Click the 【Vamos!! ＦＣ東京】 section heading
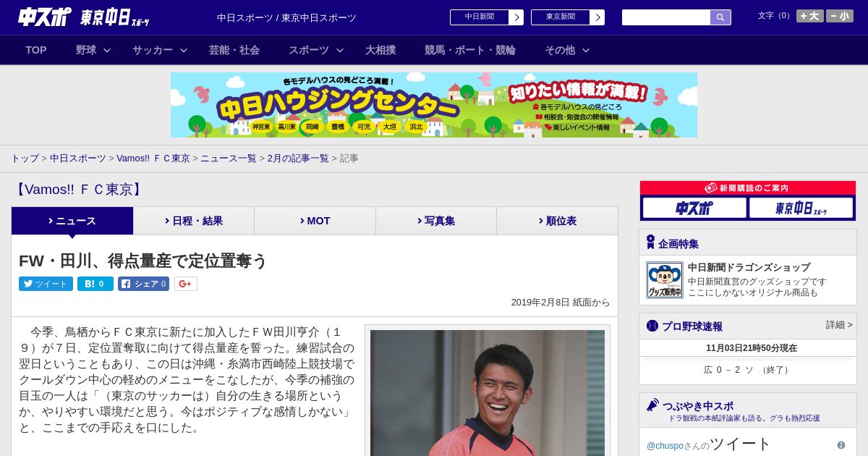This screenshot has width=868, height=456. [x=79, y=190]
